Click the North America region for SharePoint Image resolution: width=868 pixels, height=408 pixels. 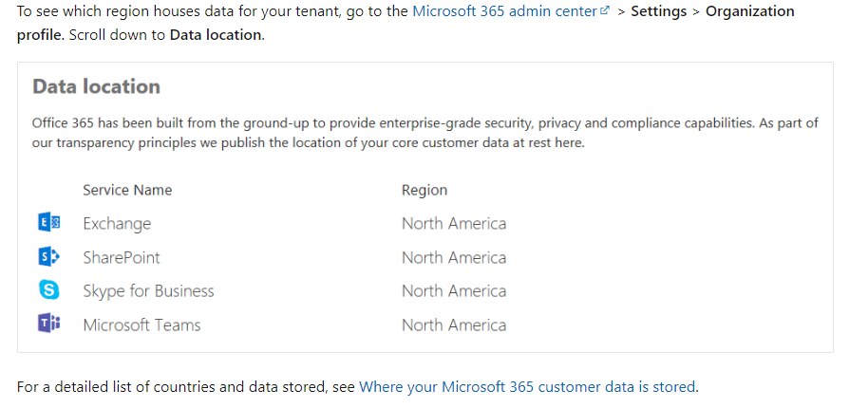[454, 257]
